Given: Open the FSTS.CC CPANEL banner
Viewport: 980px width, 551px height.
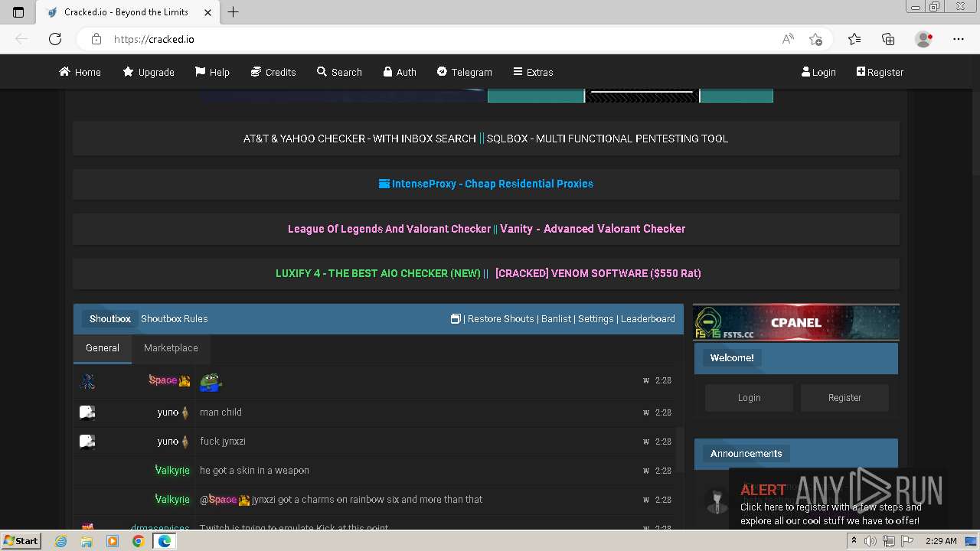Looking at the screenshot, I should click(796, 322).
